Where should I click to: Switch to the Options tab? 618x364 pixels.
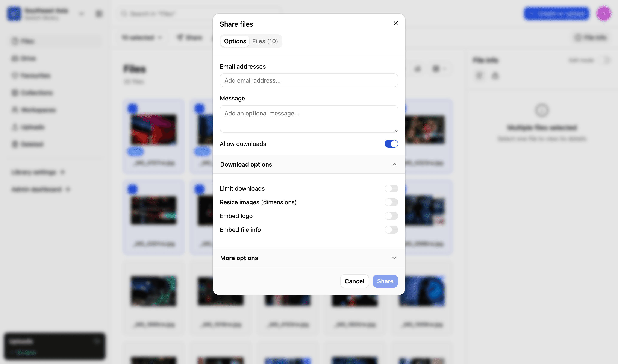235,41
